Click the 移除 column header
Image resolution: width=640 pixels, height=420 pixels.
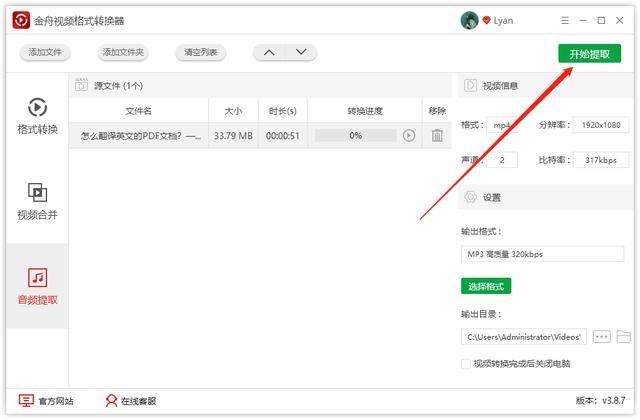(x=437, y=111)
